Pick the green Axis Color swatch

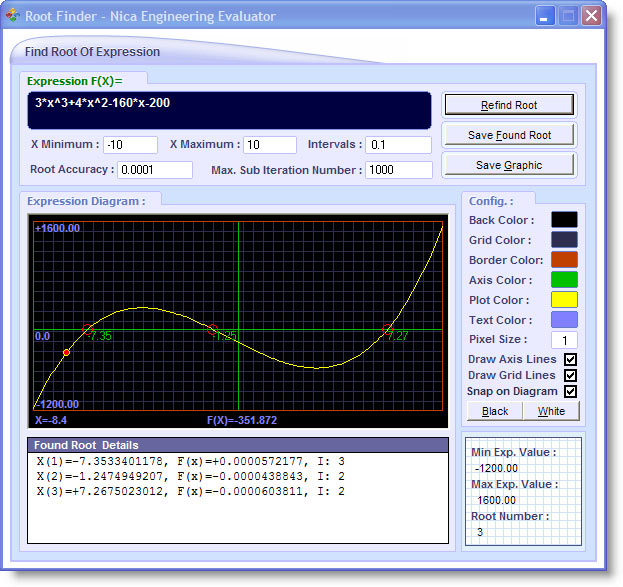coord(564,280)
